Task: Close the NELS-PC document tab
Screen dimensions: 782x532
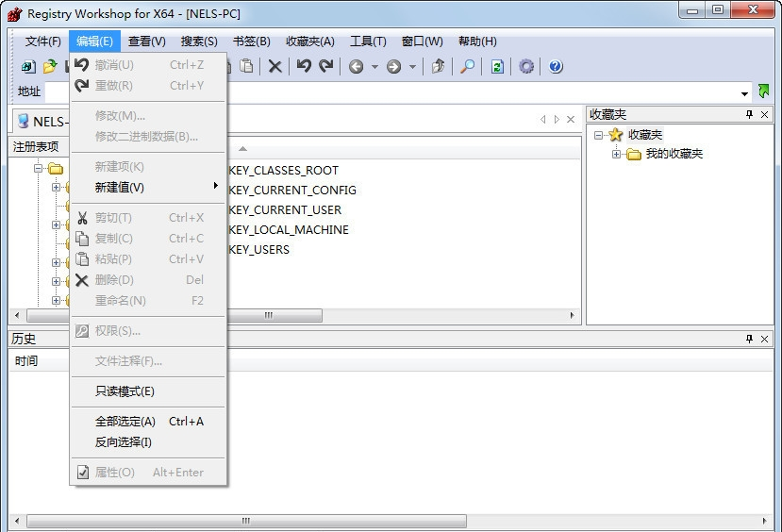Action: (571, 120)
